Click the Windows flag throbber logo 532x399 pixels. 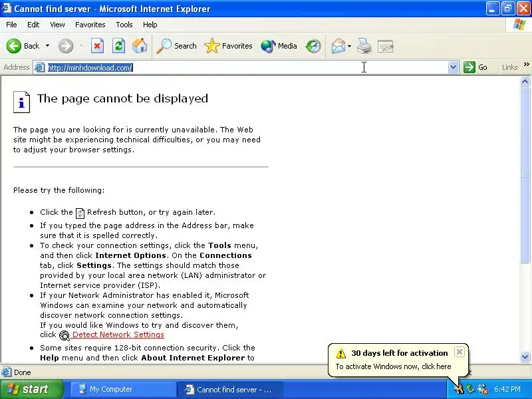(519, 25)
